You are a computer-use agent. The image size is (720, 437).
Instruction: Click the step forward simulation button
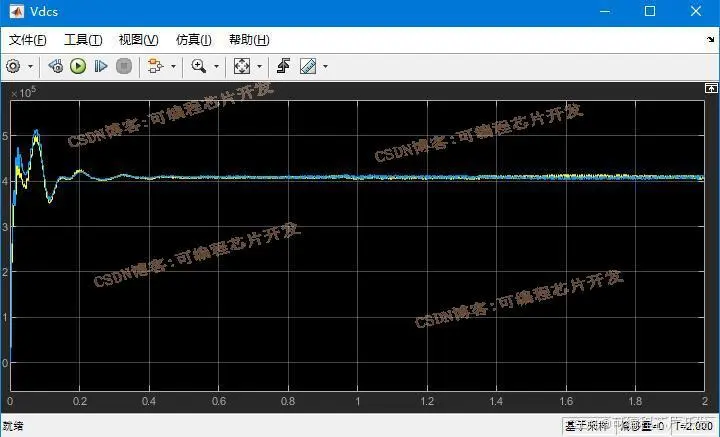[101, 66]
